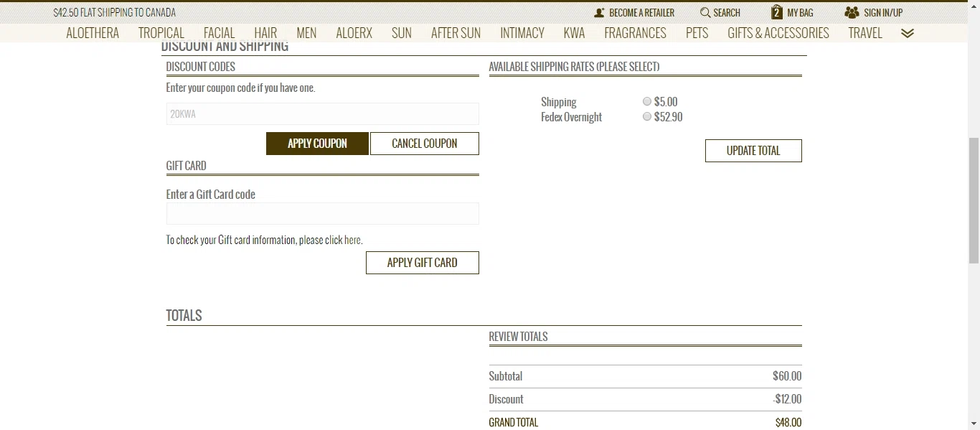Expand more categories with double chevron
Viewport: 980px width, 430px height.
[908, 33]
